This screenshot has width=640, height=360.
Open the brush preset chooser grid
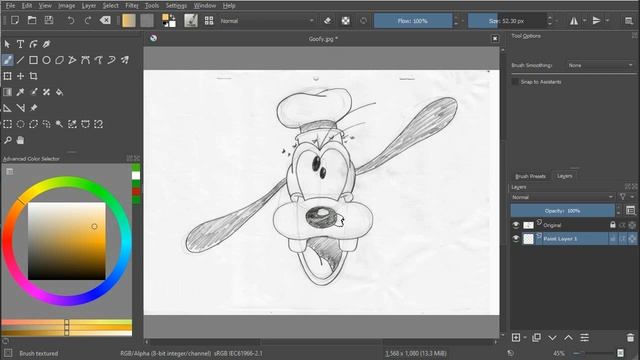pos(209,20)
